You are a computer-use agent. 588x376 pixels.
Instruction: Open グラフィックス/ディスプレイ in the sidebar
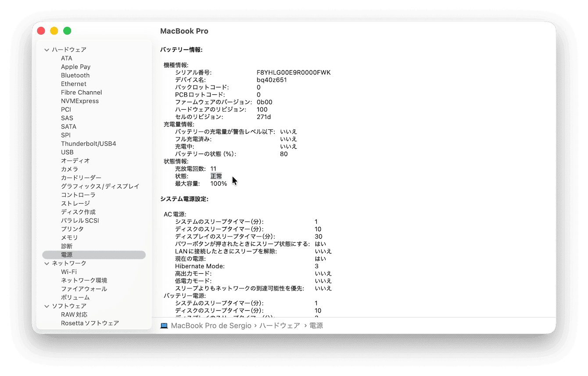pos(100,186)
